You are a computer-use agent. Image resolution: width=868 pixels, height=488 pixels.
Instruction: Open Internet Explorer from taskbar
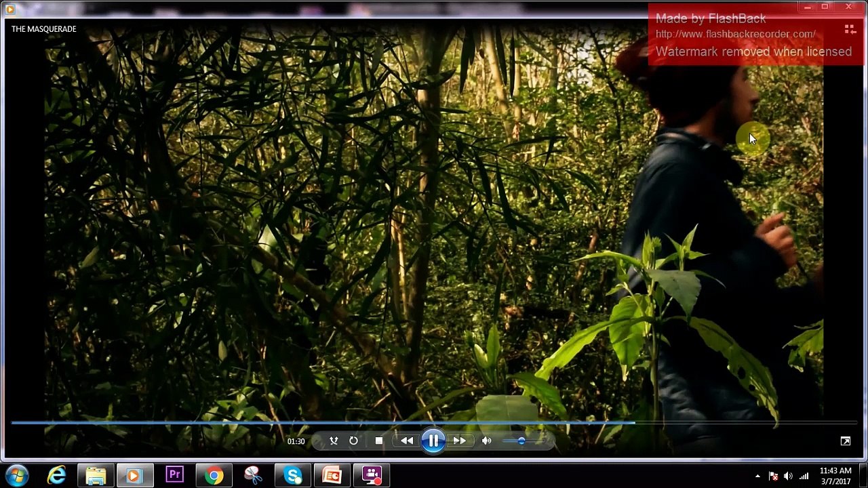56,476
